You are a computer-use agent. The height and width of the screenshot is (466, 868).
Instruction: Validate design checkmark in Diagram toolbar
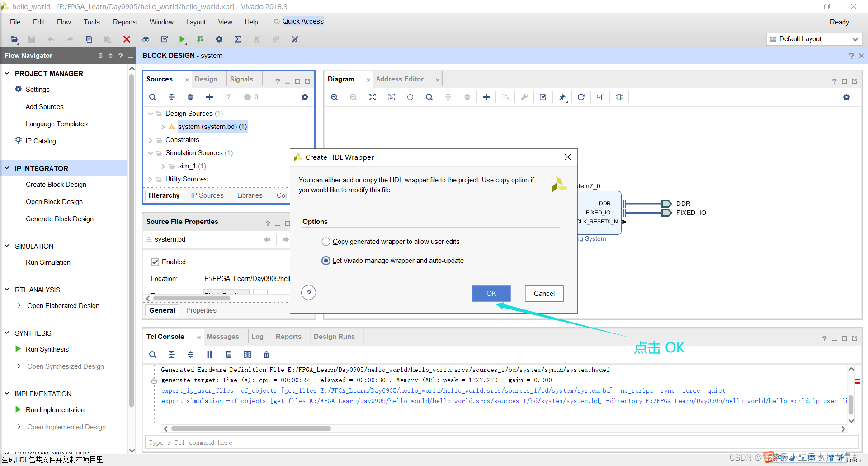543,97
